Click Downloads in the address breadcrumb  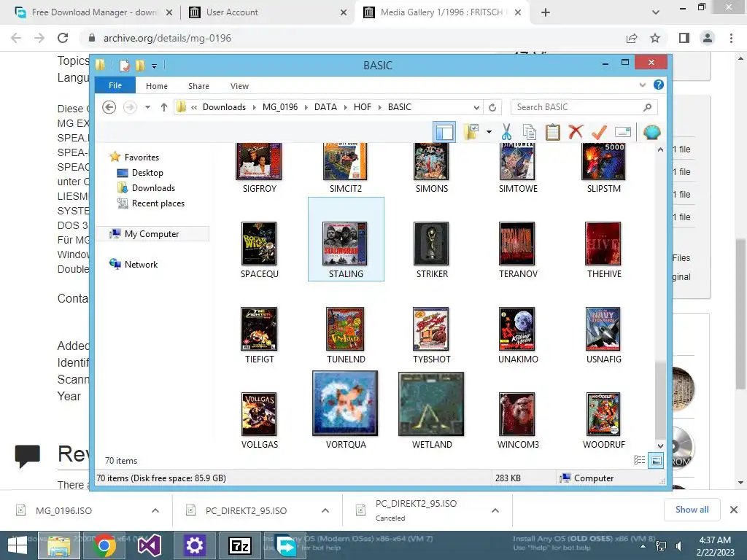coord(224,107)
